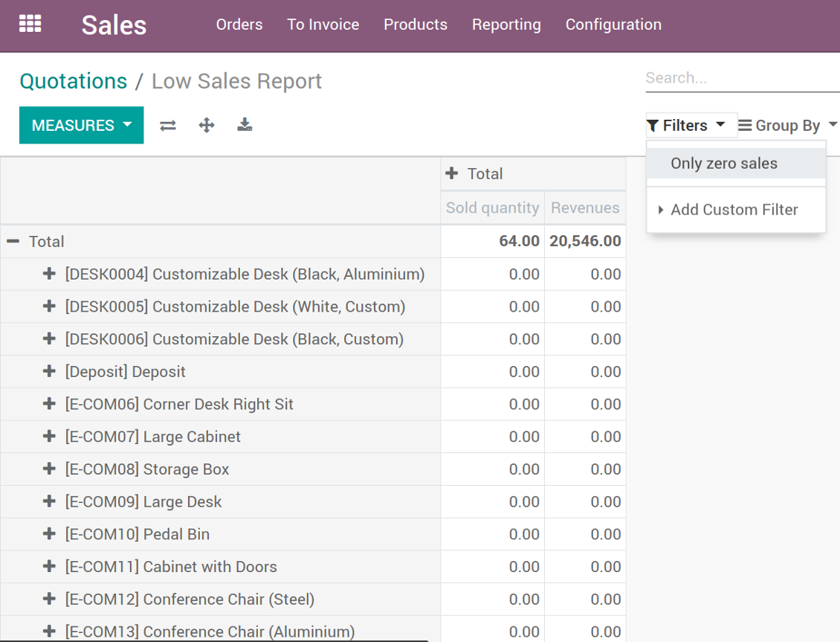The image size is (840, 642).
Task: Expand E-COM12 Conference Chair (Steel) row
Action: tap(49, 599)
